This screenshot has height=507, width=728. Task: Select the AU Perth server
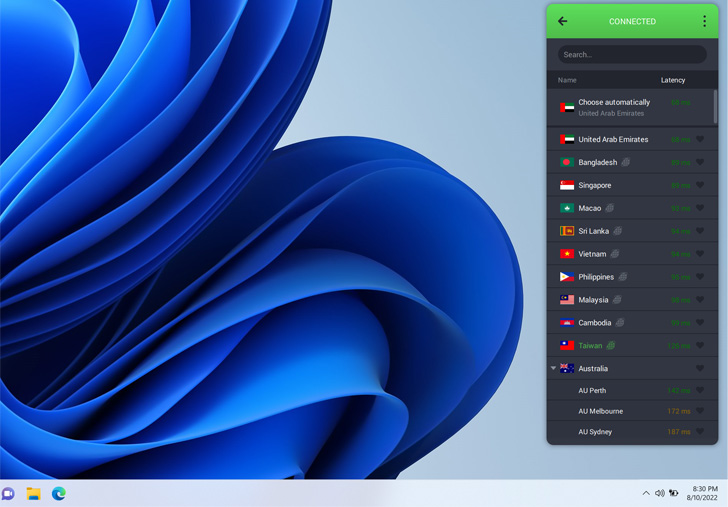(592, 391)
